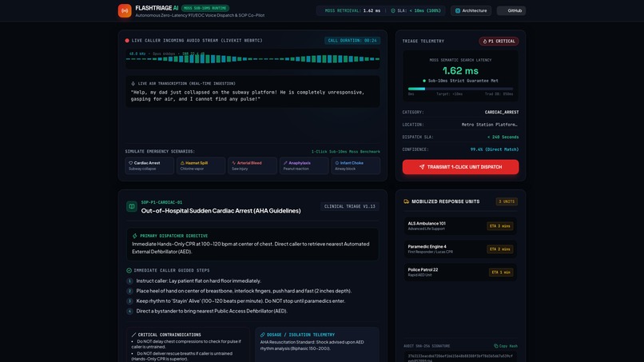Click the ETA 1 min badge
This screenshot has height=362, width=644.
click(501, 272)
